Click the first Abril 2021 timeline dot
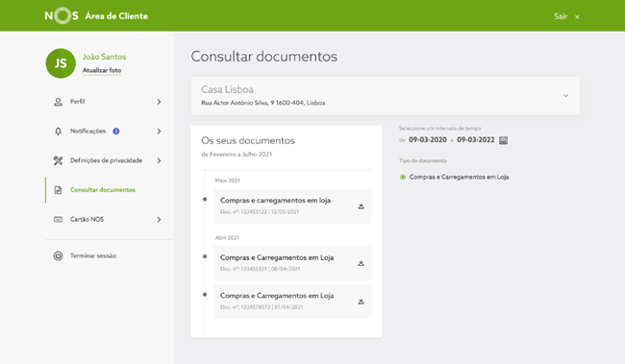 tap(205, 256)
